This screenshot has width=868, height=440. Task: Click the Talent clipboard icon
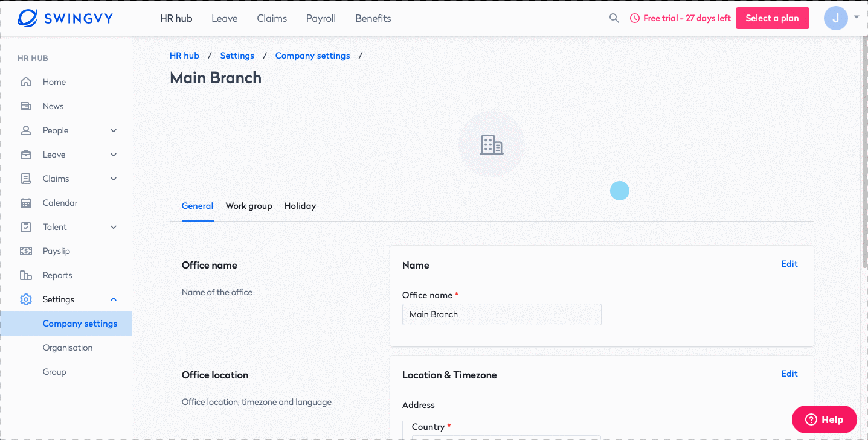[26, 227]
